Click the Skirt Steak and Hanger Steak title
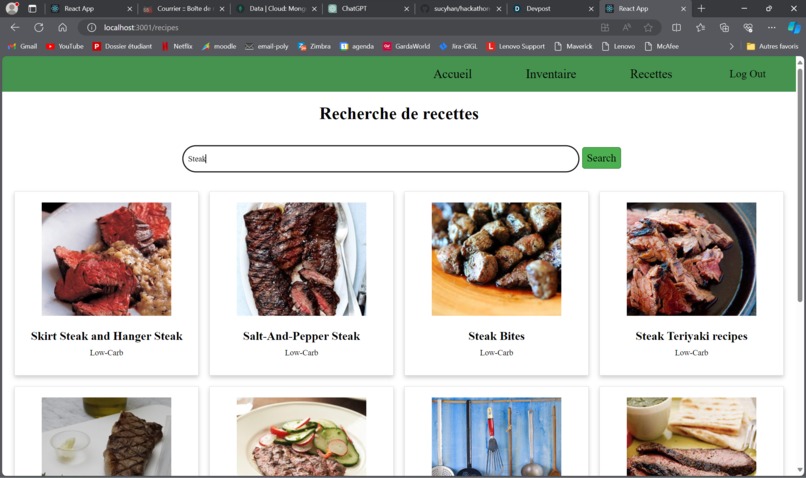The image size is (806, 478). click(106, 336)
